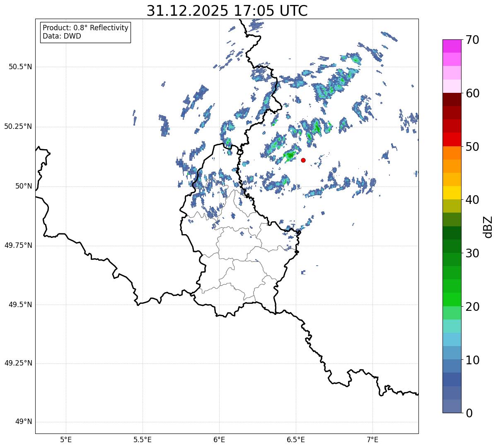Click the "49°N" latitude label
This screenshot has height=448, width=498.
pyautogui.click(x=24, y=422)
